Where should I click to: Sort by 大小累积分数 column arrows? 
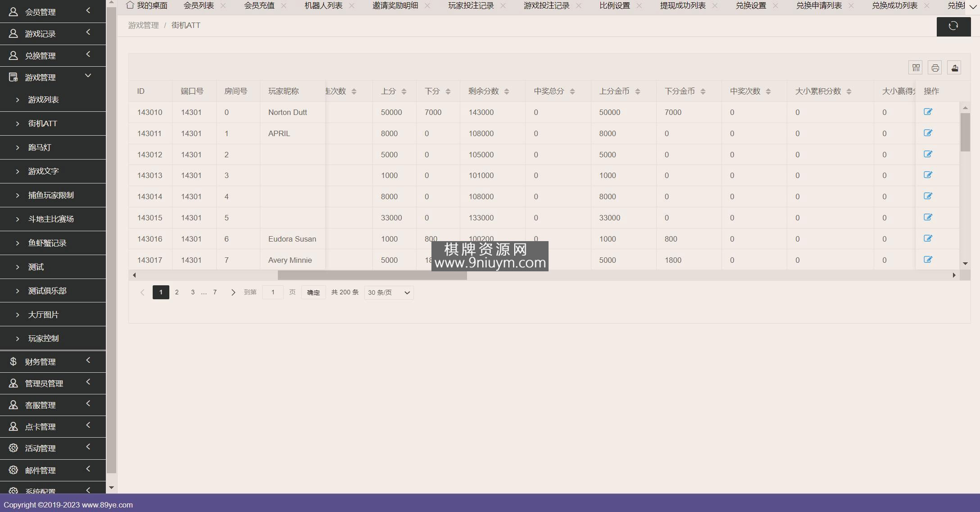click(x=849, y=91)
